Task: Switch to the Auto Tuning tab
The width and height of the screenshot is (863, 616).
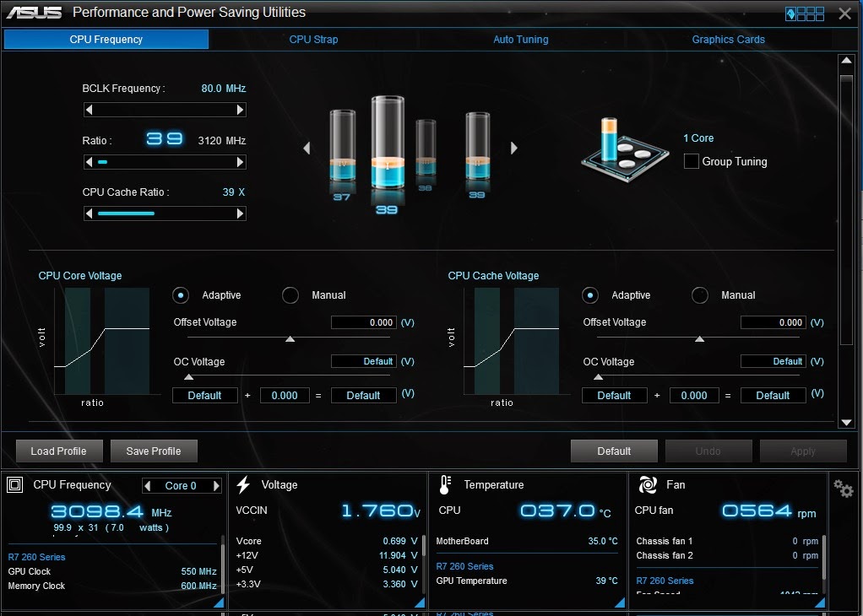Action: 521,40
